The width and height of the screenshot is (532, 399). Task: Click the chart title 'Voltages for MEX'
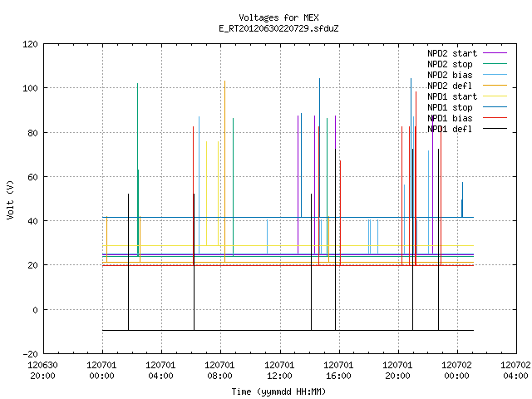[x=278, y=17]
